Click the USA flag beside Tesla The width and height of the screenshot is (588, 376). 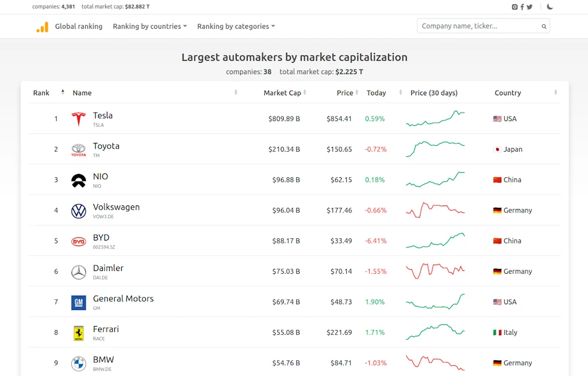pos(496,119)
